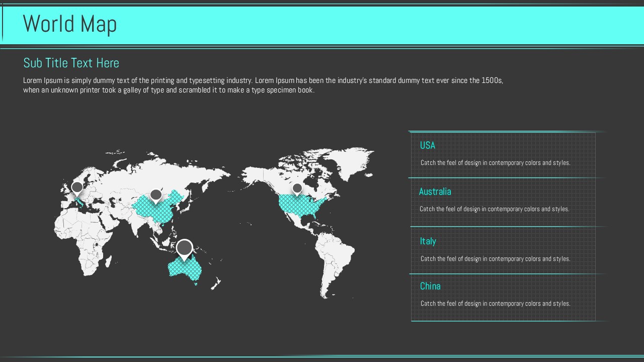Select the description text under the USA heading
644x362 pixels.
point(495,163)
